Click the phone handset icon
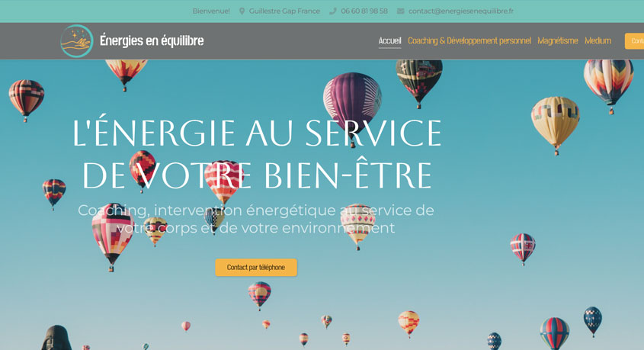This screenshot has height=350, width=644. click(x=333, y=11)
